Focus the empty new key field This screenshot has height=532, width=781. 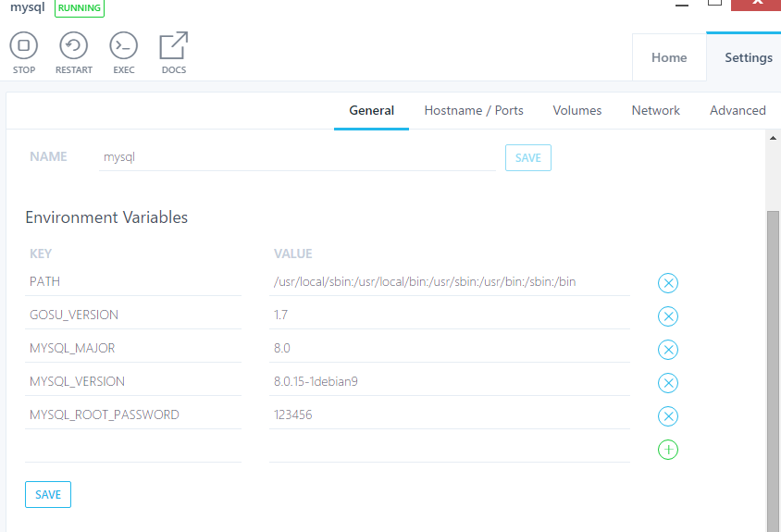click(x=133, y=449)
